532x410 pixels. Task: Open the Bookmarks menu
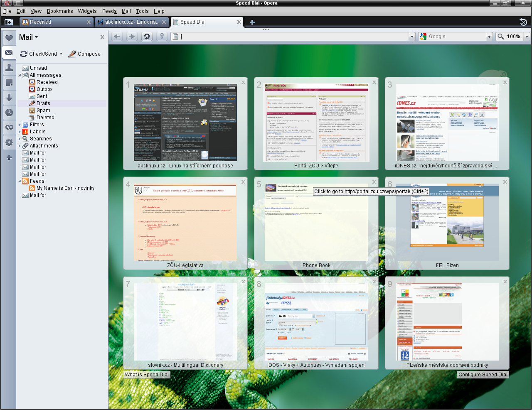(60, 11)
